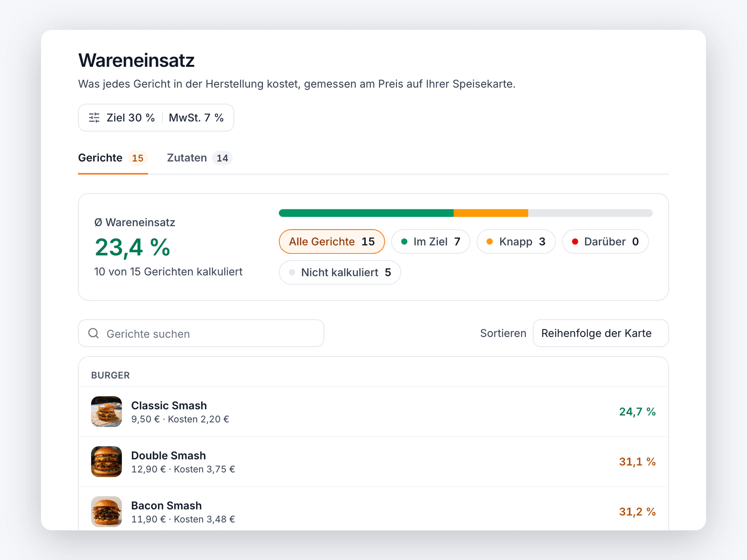This screenshot has height=560, width=747.
Task: Click the 12,90 € · Kosten 3,75 € line
Action: (x=183, y=469)
